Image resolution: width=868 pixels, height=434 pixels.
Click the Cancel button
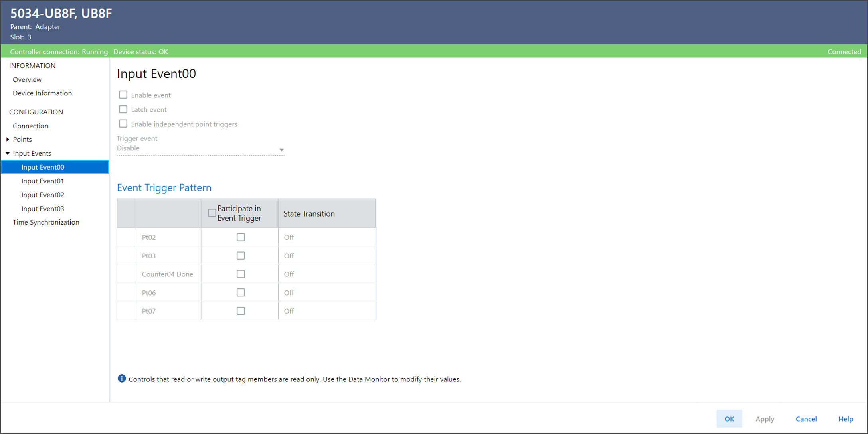point(806,419)
